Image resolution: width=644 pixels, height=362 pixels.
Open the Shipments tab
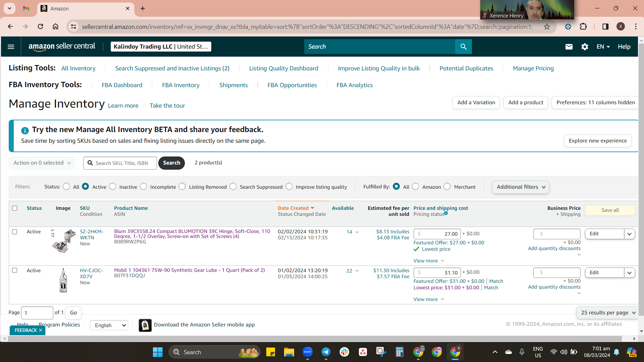pos(233,85)
